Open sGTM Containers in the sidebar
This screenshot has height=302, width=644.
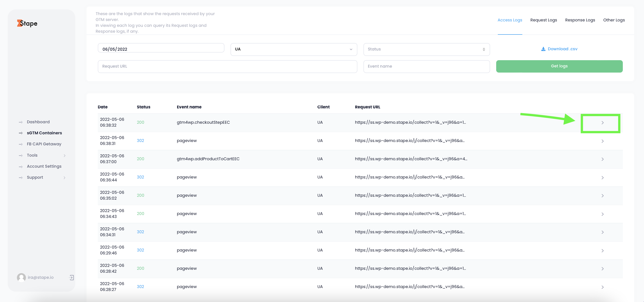pos(44,133)
